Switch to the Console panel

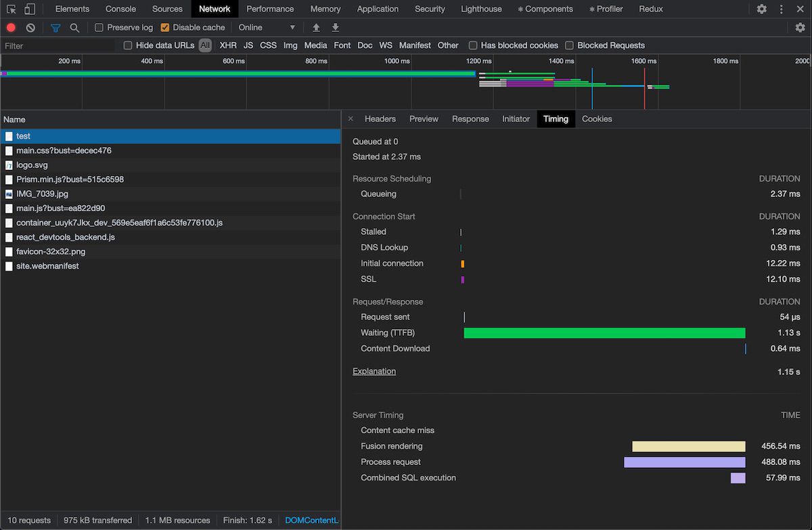click(x=120, y=9)
